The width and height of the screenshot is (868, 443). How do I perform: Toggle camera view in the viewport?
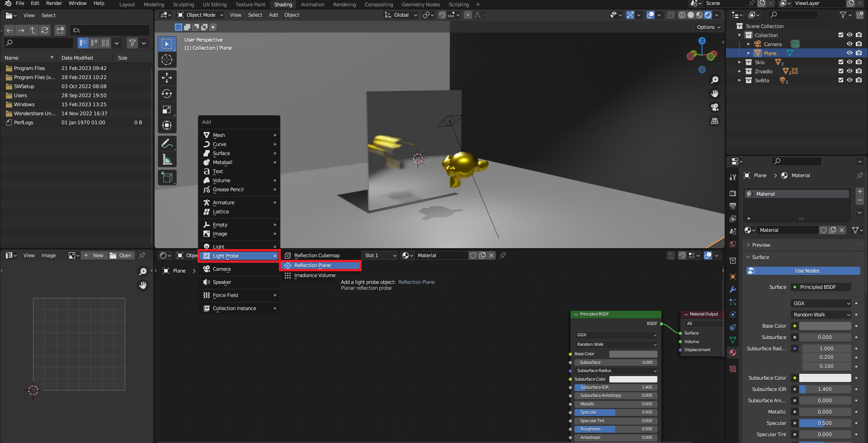coord(715,107)
